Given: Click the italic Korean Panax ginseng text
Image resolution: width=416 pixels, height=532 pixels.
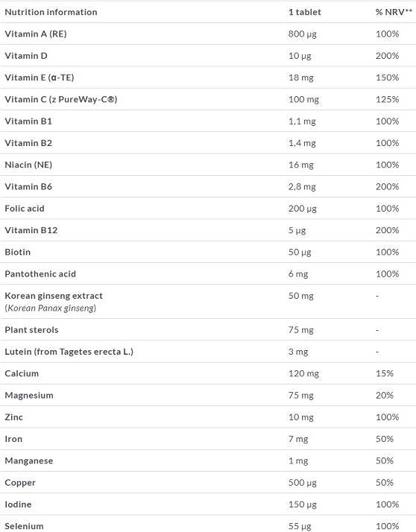Looking at the screenshot, I should point(51,308).
